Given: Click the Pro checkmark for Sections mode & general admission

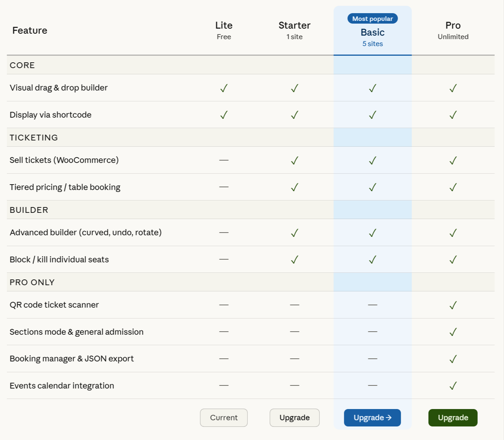Looking at the screenshot, I should tap(453, 332).
